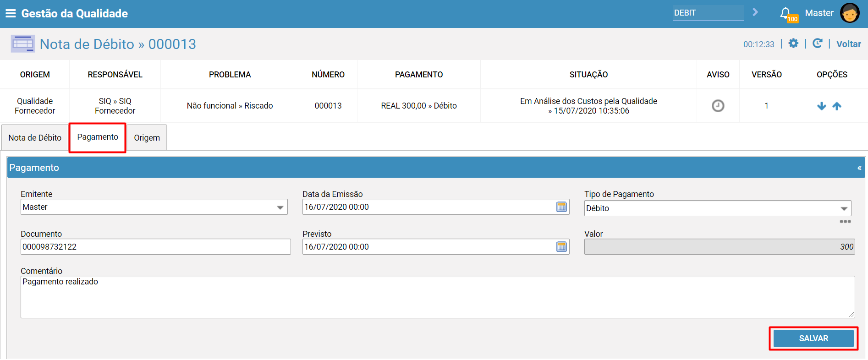This screenshot has width=868, height=360.
Task: Open the hamburger main menu
Action: coord(11,13)
